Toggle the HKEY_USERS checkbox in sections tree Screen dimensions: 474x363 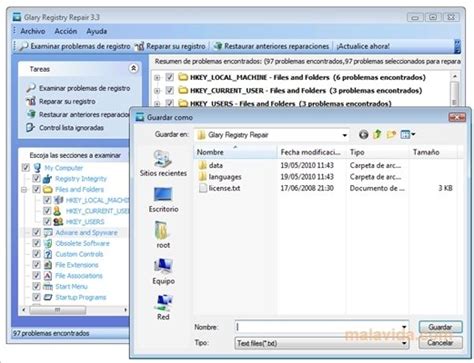[47, 222]
